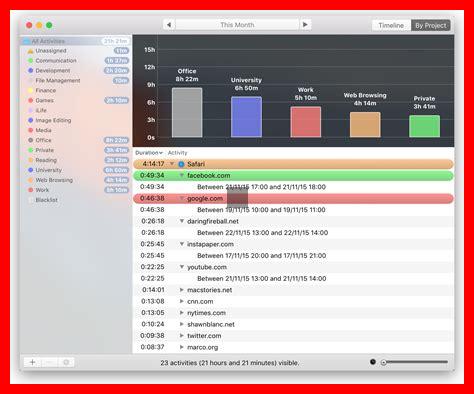Go to previous month with left arrow
The width and height of the screenshot is (474, 394).
[x=169, y=25]
